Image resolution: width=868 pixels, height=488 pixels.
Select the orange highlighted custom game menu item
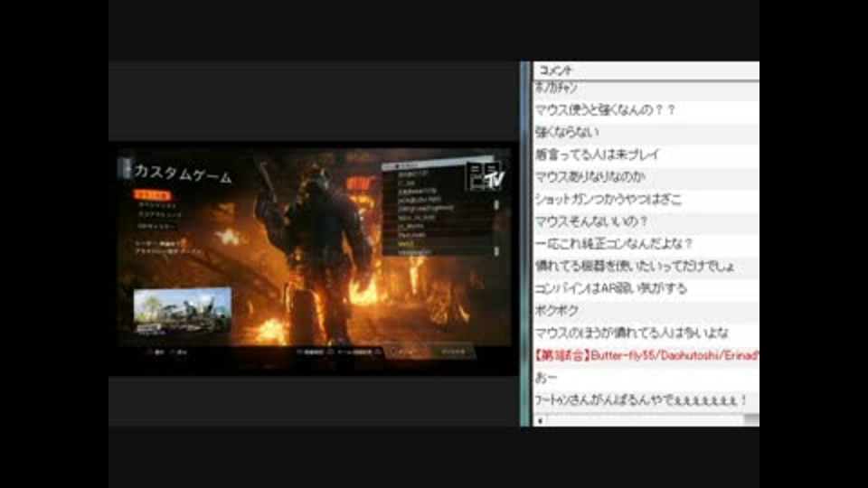tap(153, 195)
